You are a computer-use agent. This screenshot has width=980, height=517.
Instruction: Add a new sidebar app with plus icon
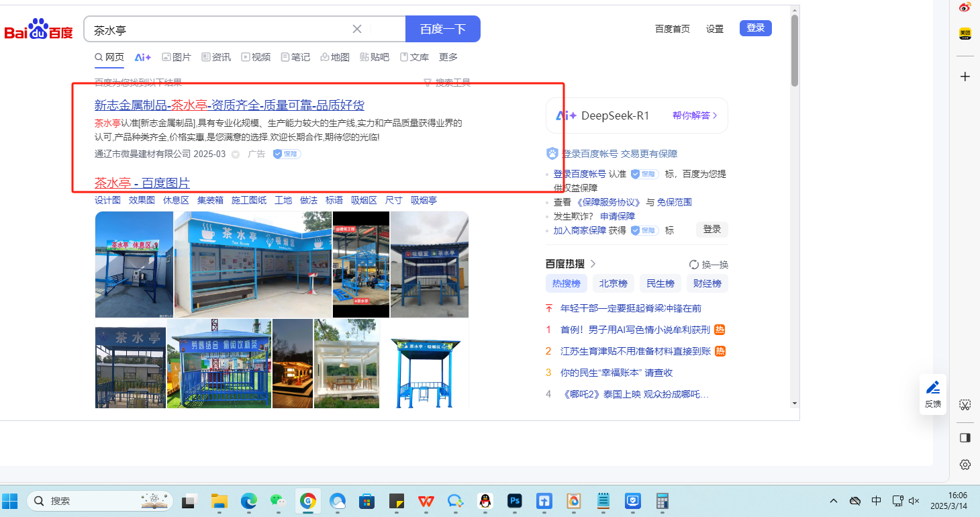(x=965, y=77)
